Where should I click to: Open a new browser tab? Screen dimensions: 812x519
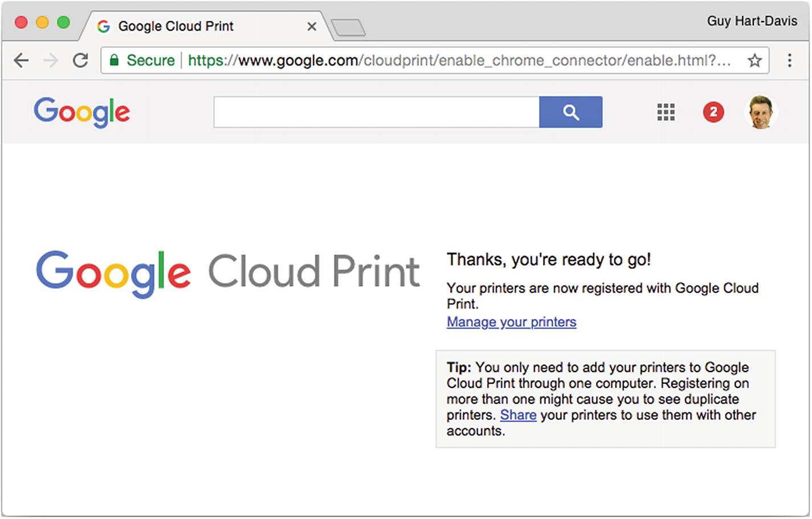(348, 27)
